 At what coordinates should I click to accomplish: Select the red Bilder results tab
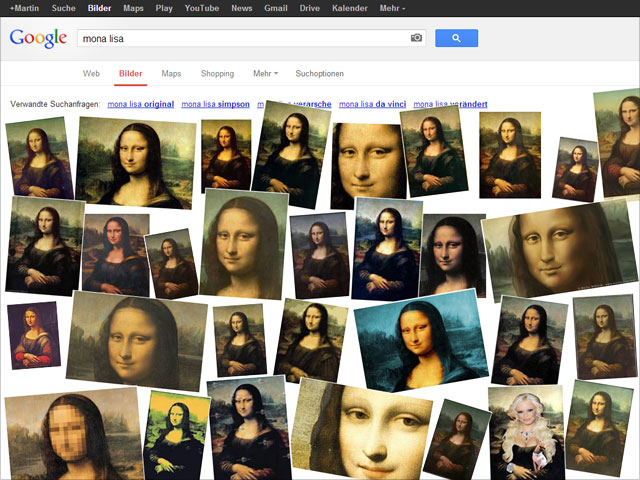pos(131,73)
